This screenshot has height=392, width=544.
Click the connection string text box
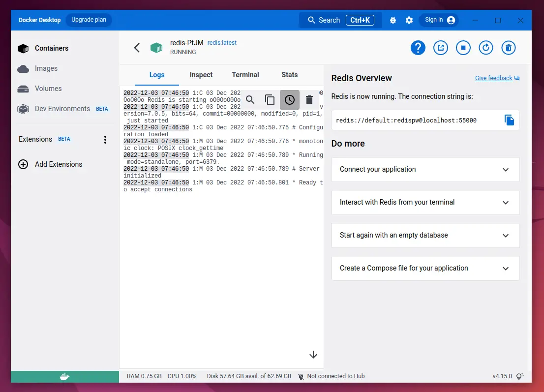pyautogui.click(x=425, y=121)
